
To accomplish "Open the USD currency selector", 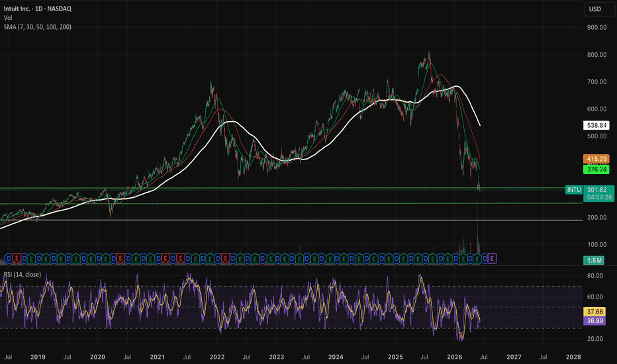I will pyautogui.click(x=599, y=9).
